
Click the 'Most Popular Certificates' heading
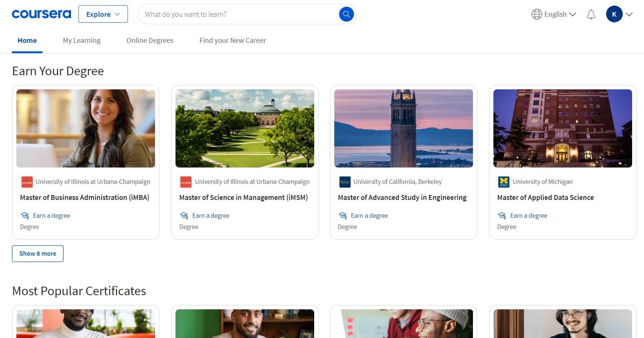click(x=79, y=291)
